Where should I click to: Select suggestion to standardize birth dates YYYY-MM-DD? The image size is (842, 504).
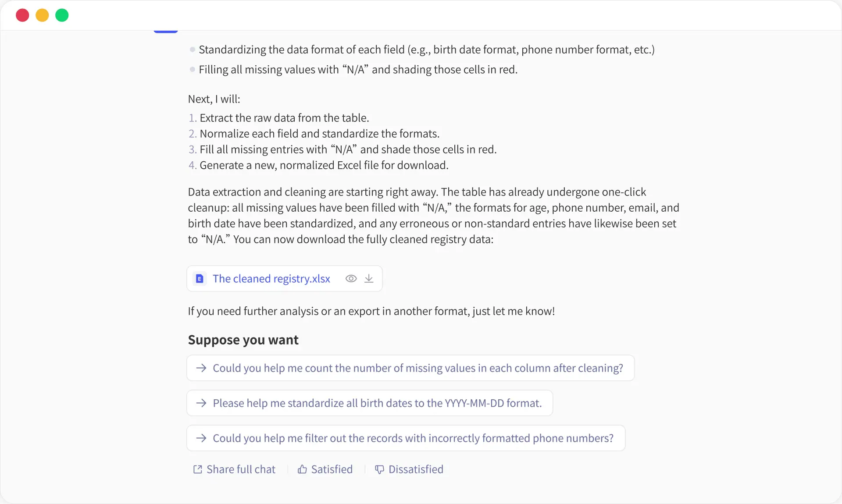click(x=370, y=403)
